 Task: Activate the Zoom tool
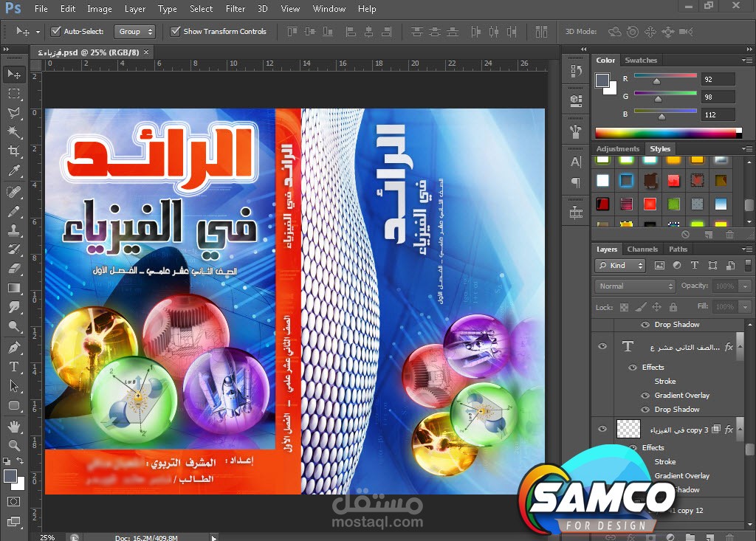(x=13, y=446)
